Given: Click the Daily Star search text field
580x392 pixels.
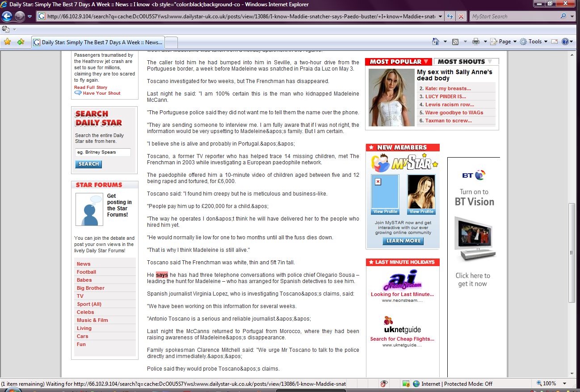Looking at the screenshot, I should 103,152.
